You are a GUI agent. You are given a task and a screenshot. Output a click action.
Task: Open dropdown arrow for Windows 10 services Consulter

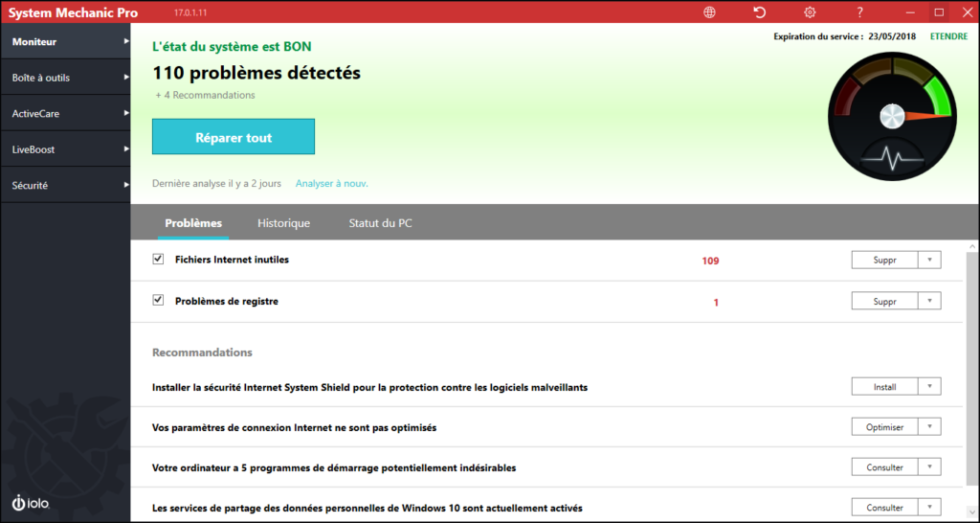(929, 507)
